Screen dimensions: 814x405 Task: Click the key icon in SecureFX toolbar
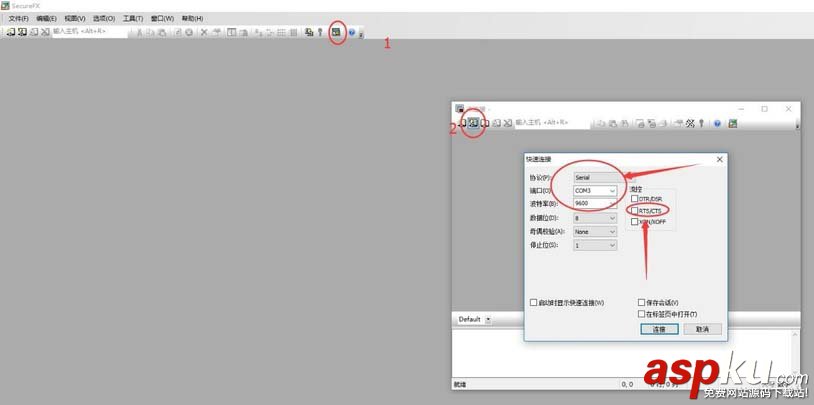320,32
